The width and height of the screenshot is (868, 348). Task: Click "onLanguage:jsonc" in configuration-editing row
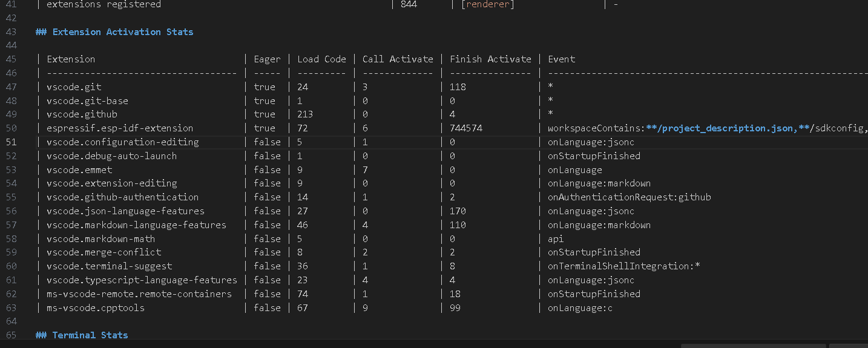pos(591,142)
